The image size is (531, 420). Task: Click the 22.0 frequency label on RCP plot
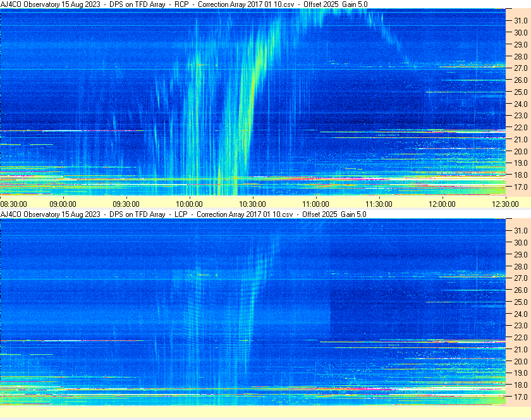[521, 128]
